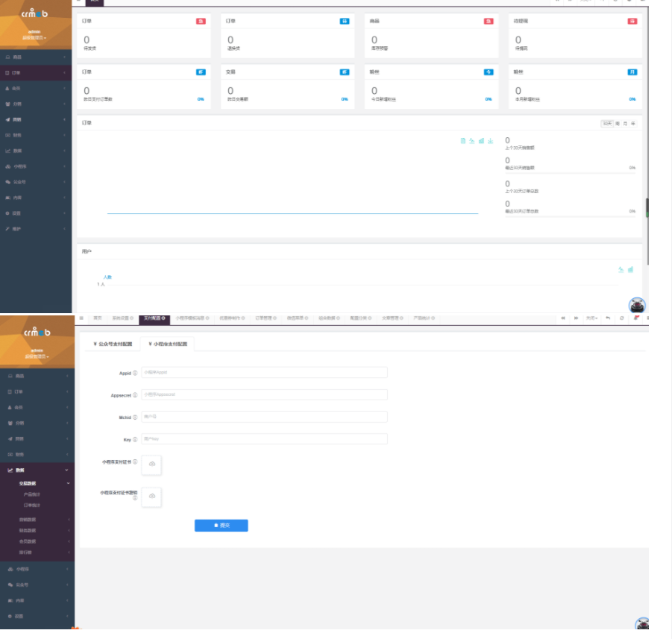Upload 小程序支付证书密钥 via cloud icon box
Screen dimensions: 672x639
[x=151, y=497]
